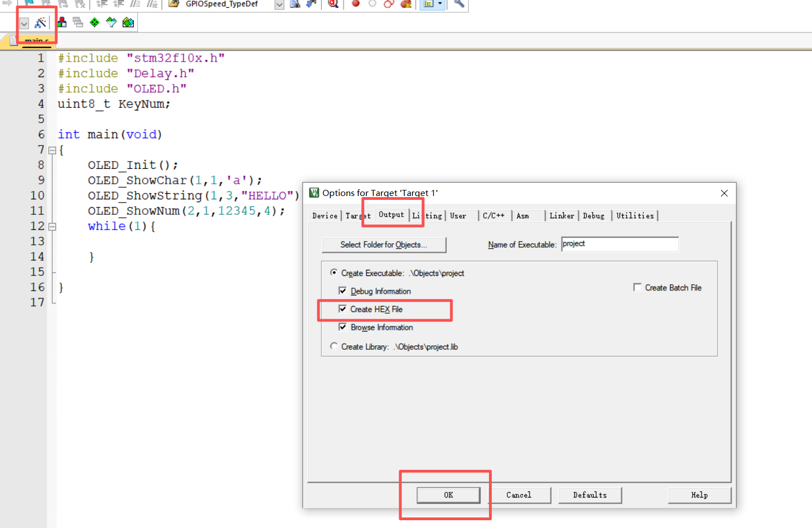Click line number 17 in the gutter

[37, 303]
